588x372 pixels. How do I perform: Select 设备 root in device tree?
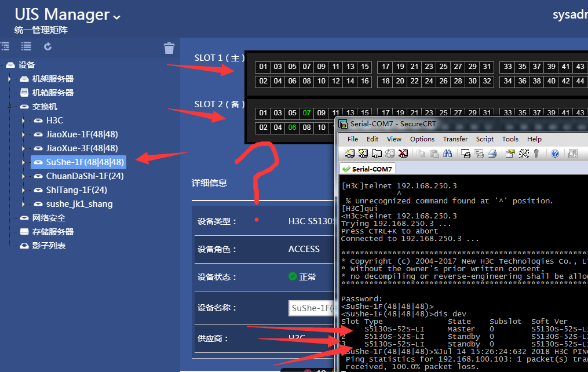27,65
